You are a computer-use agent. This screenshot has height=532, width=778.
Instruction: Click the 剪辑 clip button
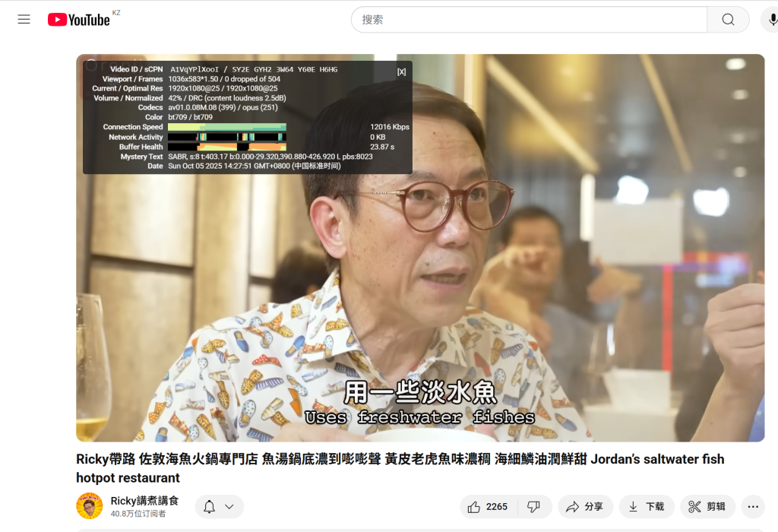point(707,507)
